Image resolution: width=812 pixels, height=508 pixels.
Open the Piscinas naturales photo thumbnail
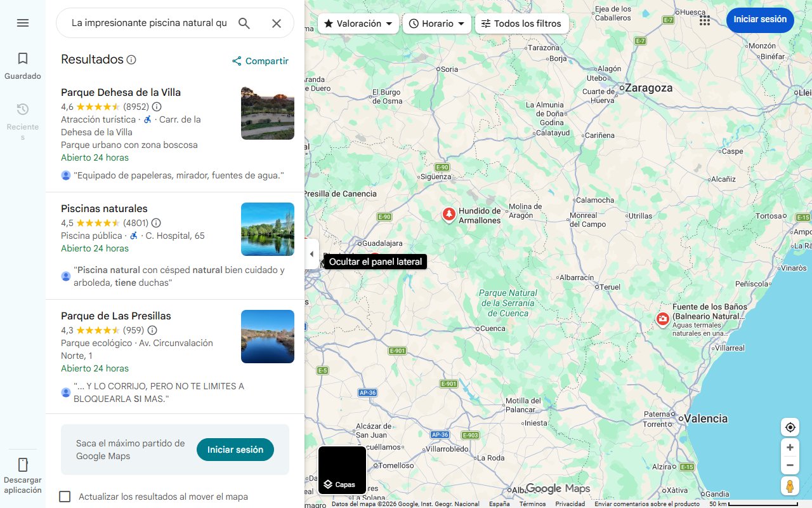tap(267, 229)
